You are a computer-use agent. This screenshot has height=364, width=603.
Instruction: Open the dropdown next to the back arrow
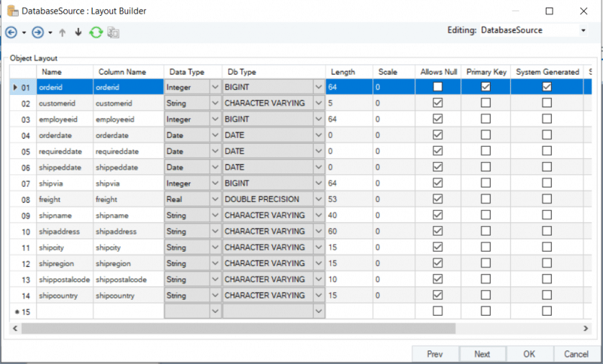(24, 32)
